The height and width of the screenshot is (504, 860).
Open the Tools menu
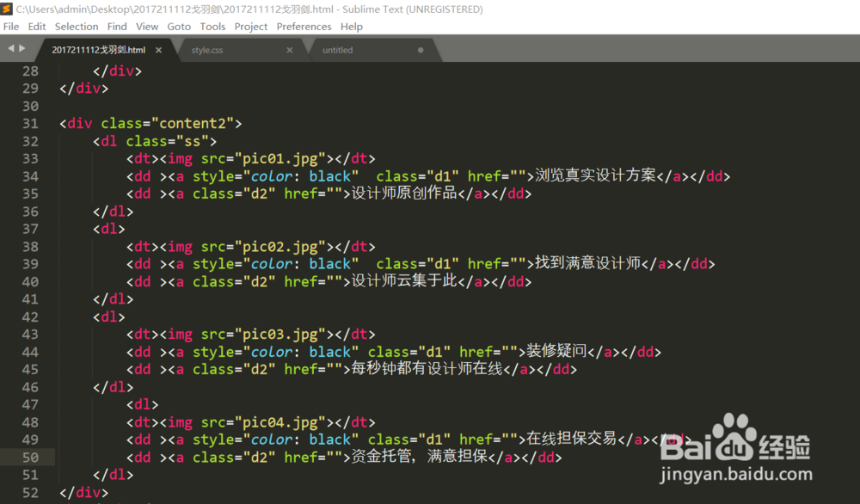tap(212, 27)
